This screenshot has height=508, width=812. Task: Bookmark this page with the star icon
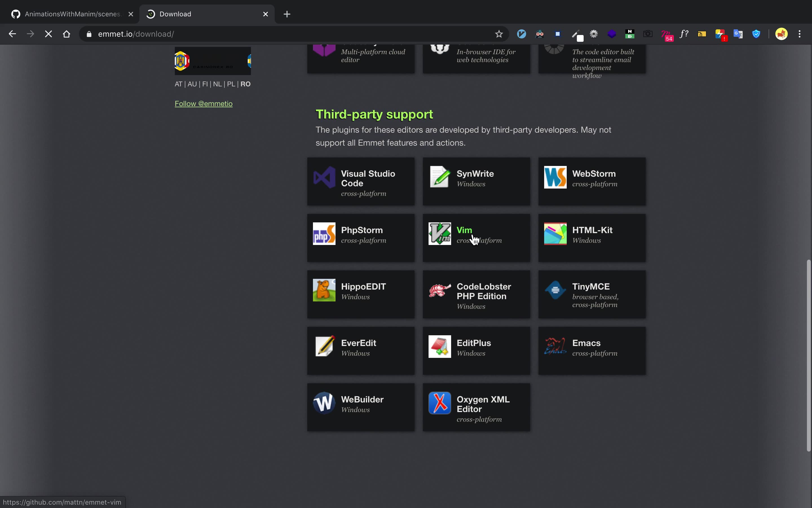tap(499, 34)
